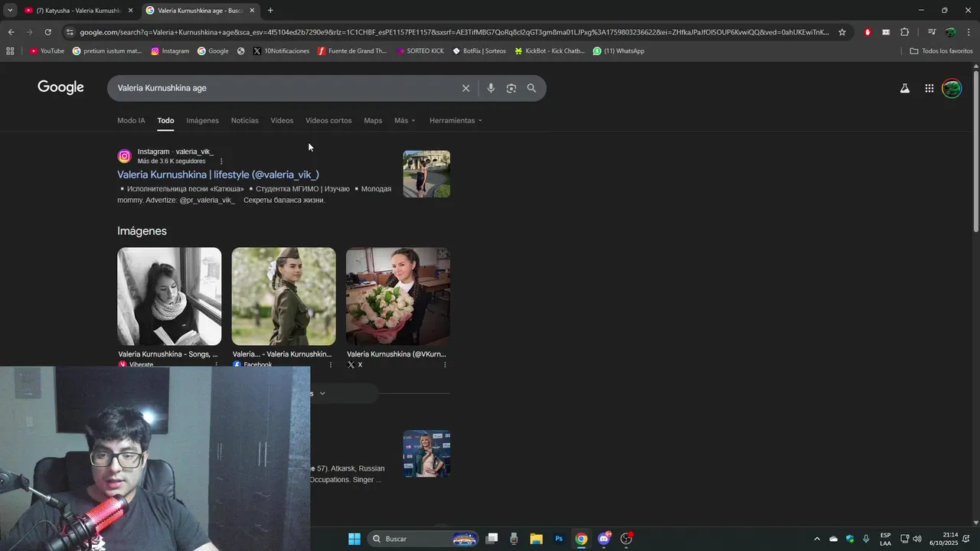Viewport: 980px width, 551px height.
Task: Open the ESP LAA language selector
Action: (x=885, y=539)
